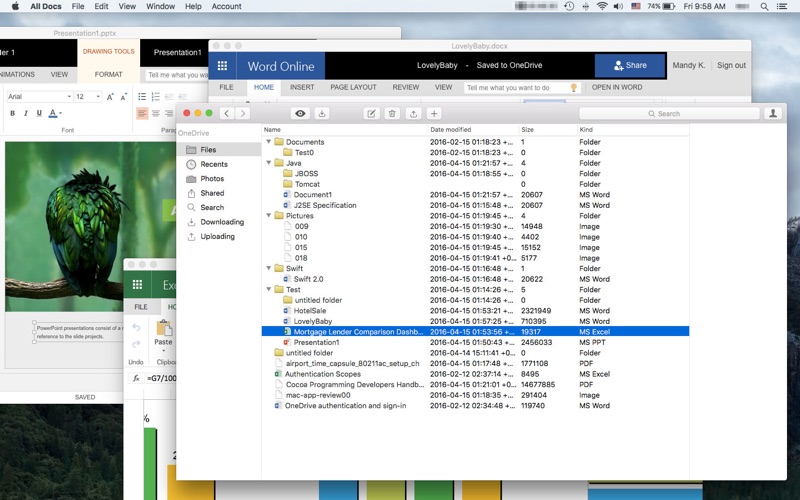This screenshot has height=500, width=800.
Task: Collapse the Documents folder triangle
Action: tap(269, 141)
